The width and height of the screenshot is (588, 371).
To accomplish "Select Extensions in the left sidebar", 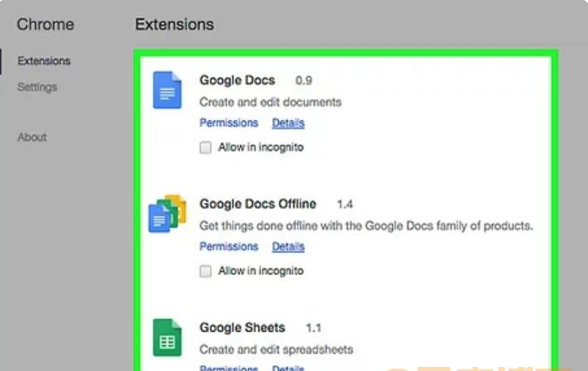I will click(44, 61).
